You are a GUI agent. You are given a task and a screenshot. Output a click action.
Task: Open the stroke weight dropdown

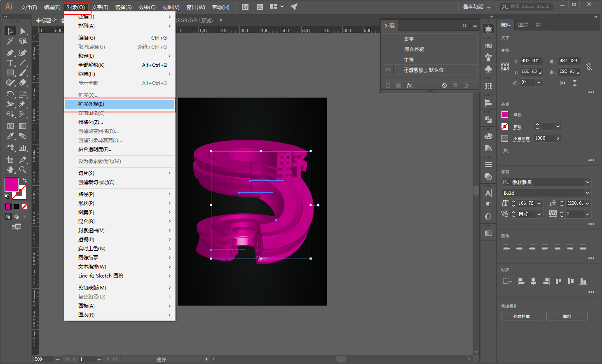pos(558,126)
